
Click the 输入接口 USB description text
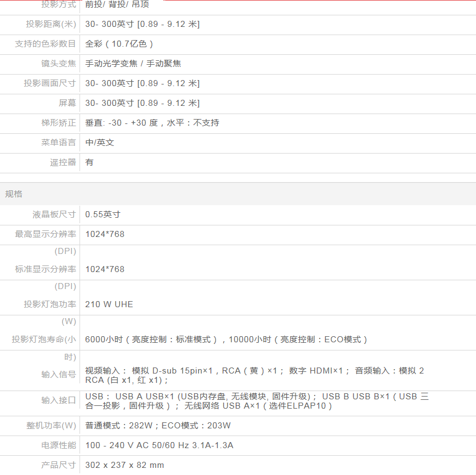(257, 401)
